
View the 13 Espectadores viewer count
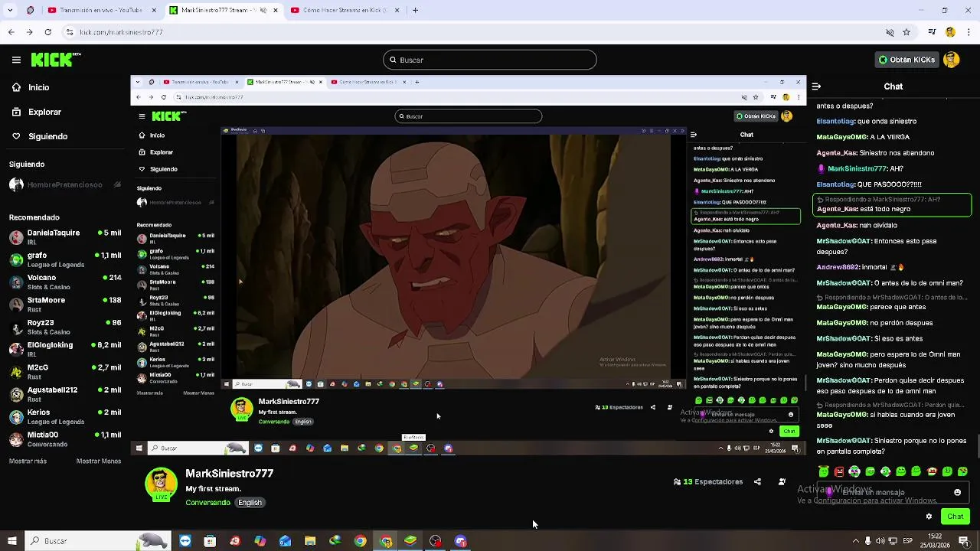coord(708,482)
